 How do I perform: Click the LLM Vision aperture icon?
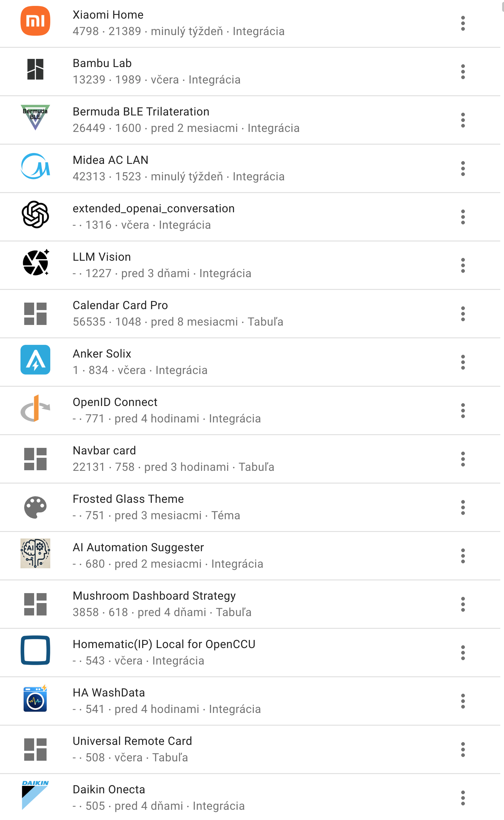coord(35,263)
